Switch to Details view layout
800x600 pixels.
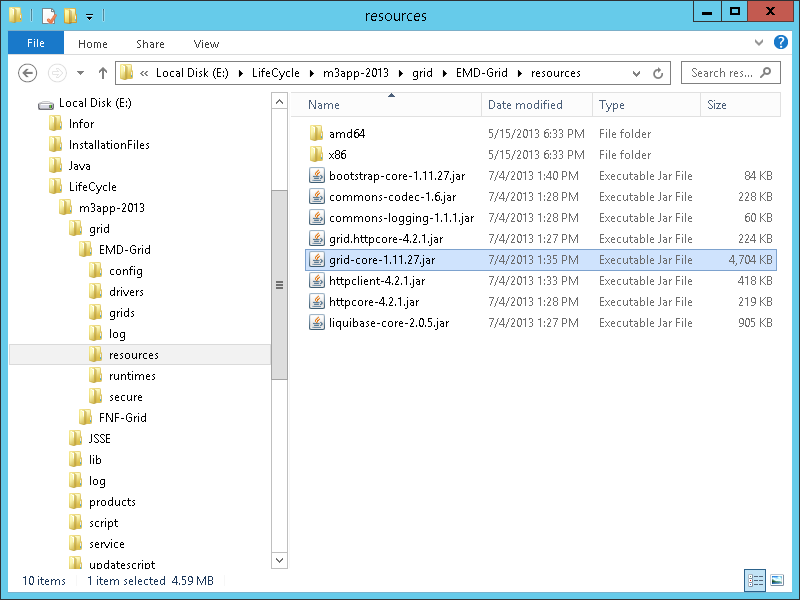(754, 580)
